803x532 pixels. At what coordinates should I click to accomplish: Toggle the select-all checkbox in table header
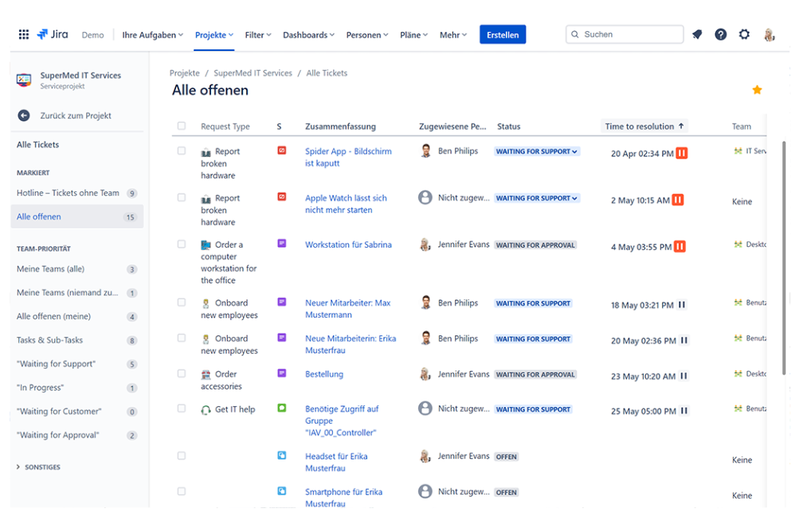(x=182, y=127)
